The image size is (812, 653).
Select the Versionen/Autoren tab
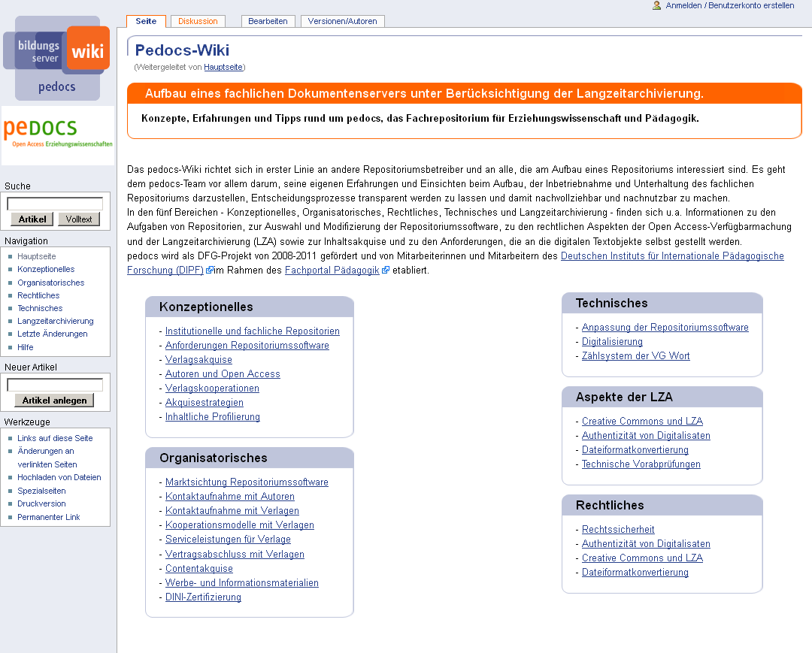pyautogui.click(x=342, y=21)
